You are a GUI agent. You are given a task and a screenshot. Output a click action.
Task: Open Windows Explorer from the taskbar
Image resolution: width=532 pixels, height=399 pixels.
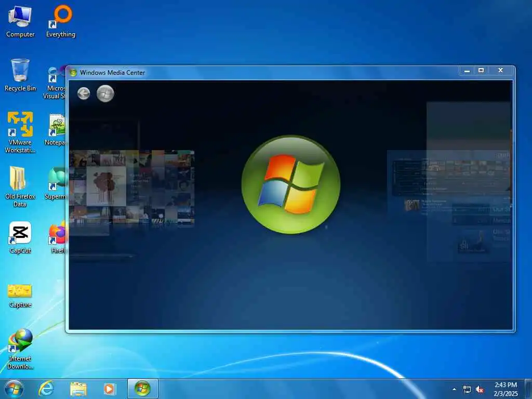click(x=78, y=389)
